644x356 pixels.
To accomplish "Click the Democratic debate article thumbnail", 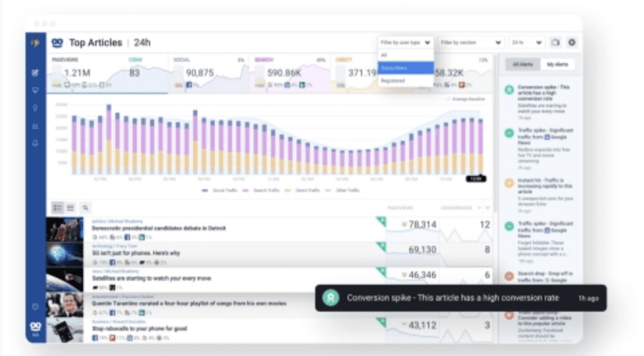I will (x=64, y=229).
